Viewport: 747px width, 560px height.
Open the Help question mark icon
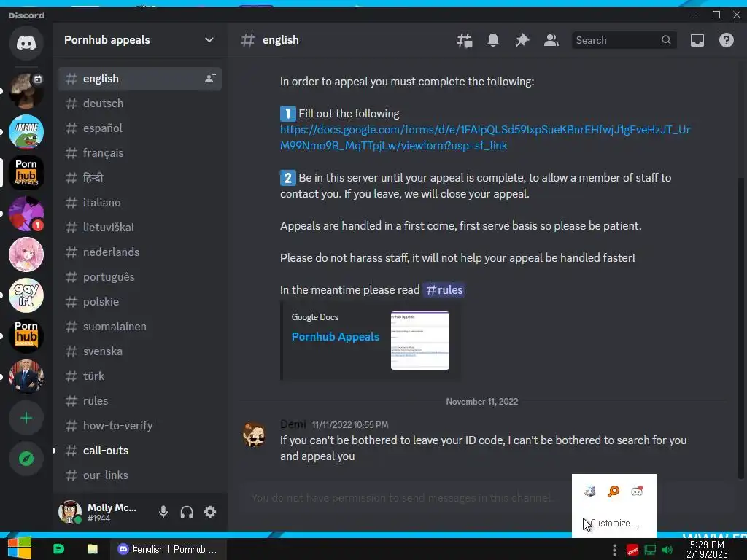(x=726, y=41)
